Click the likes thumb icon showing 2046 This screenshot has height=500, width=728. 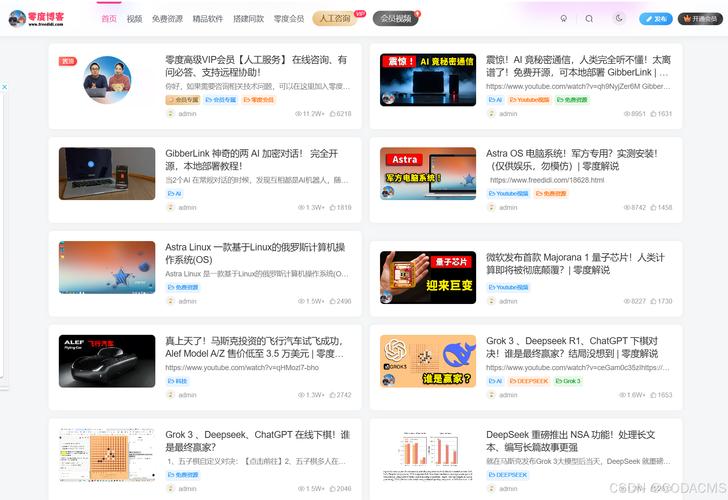point(332,489)
